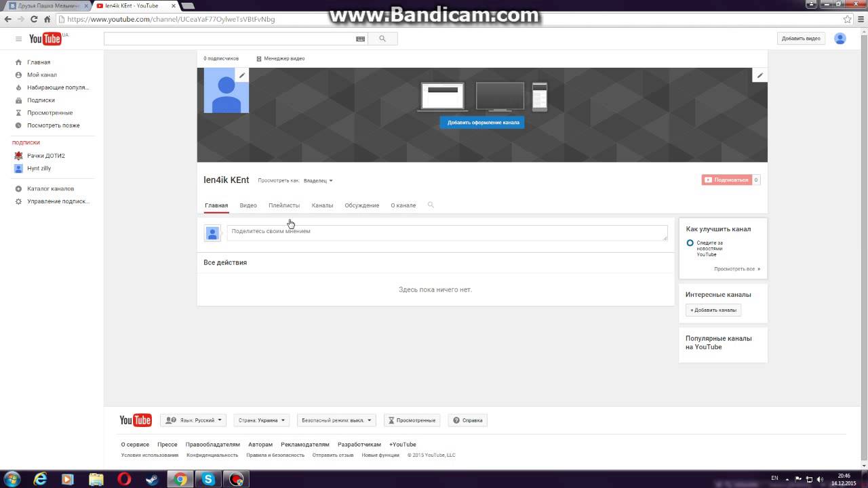Click 0 подписчиков text
The height and width of the screenshot is (488, 868).
(x=221, y=58)
